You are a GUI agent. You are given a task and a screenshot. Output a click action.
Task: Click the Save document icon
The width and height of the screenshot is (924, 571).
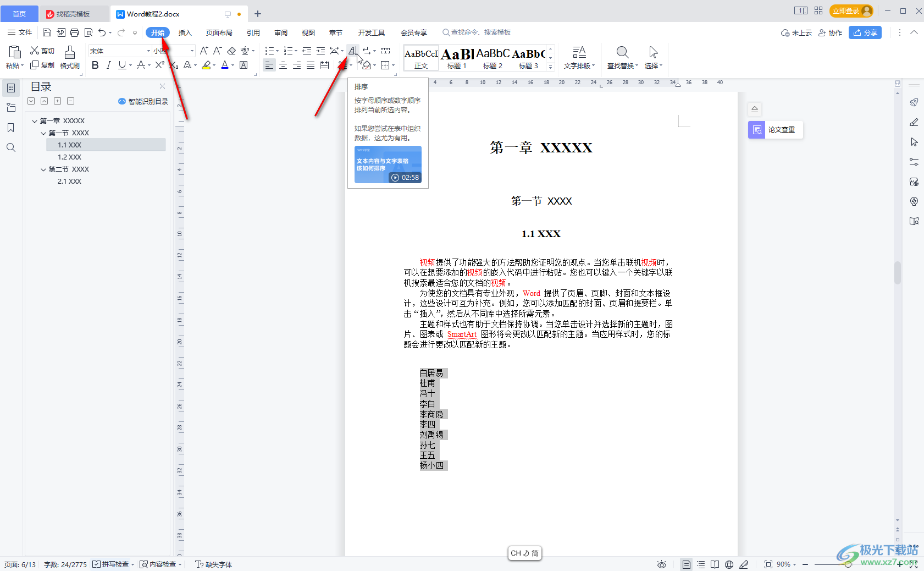(x=47, y=32)
